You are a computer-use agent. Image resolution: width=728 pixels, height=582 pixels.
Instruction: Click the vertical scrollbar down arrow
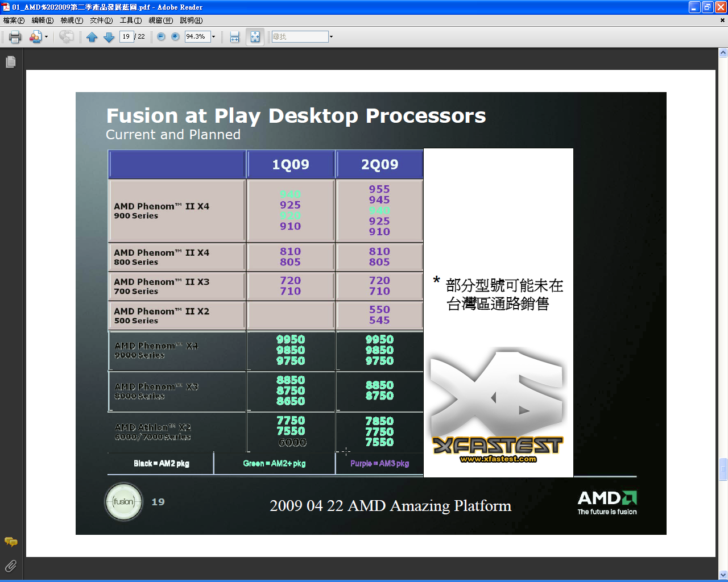pyautogui.click(x=723, y=574)
